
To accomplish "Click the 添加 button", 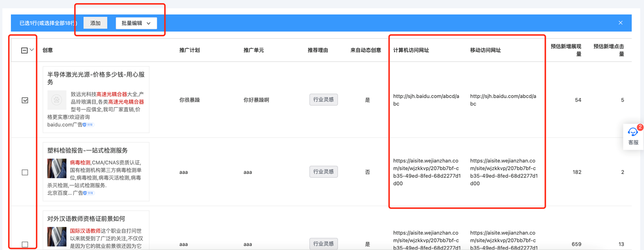I will point(95,23).
